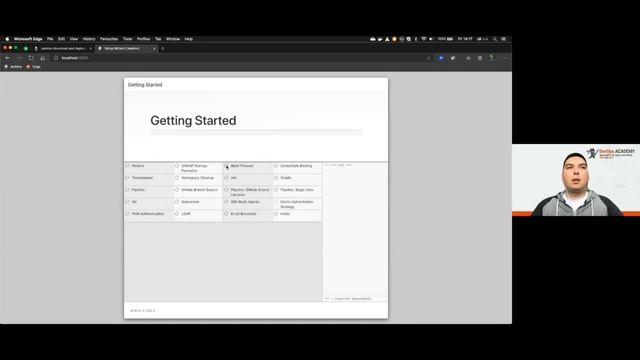This screenshot has height=360, width=640.
Task: Click the Mailer plugin entry
Action: (x=297, y=216)
